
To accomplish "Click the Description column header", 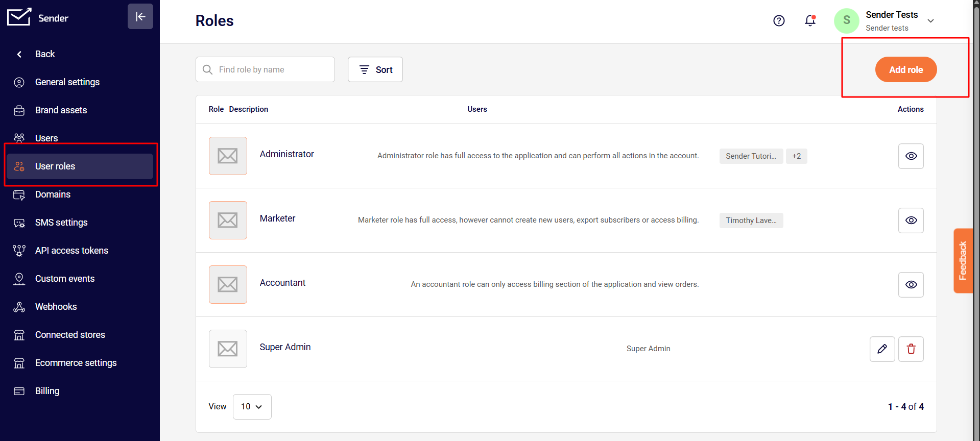I will click(x=249, y=109).
